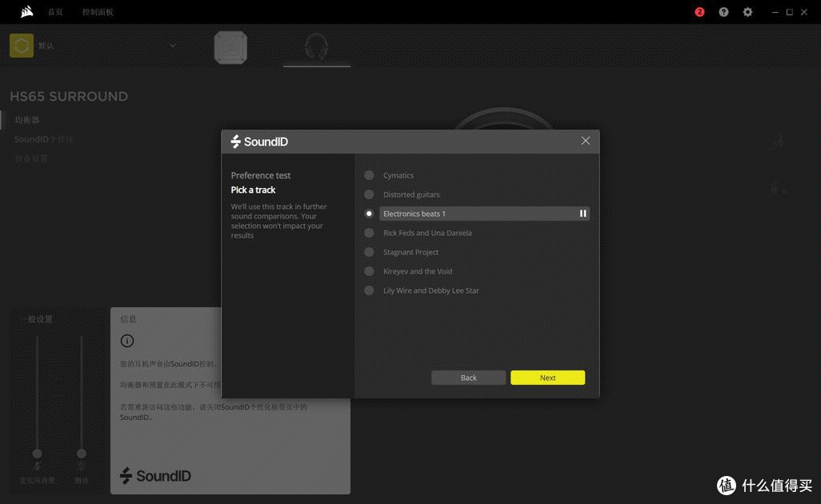Select the Distorted guitars radio button

[369, 194]
